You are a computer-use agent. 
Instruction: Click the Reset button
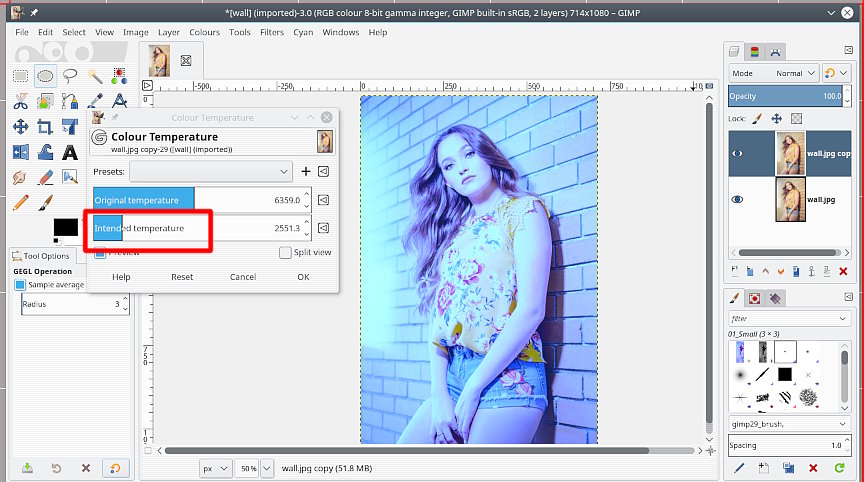click(182, 277)
